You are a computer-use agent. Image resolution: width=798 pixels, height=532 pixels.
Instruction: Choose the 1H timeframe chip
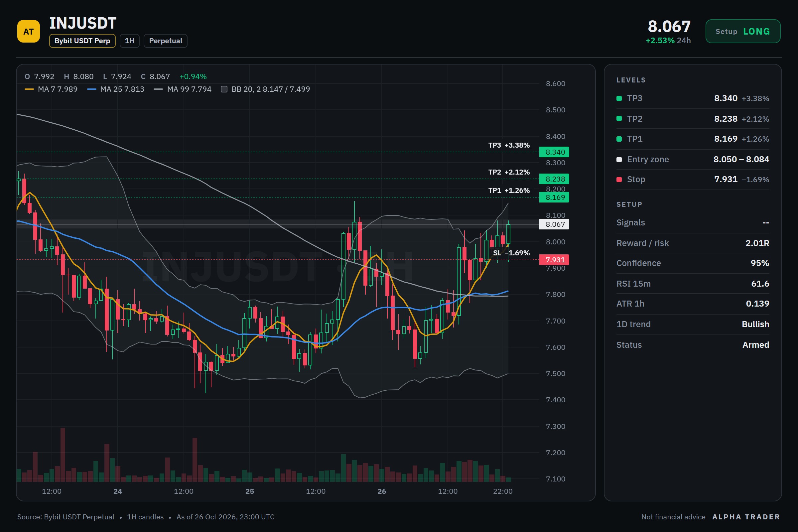tap(130, 41)
